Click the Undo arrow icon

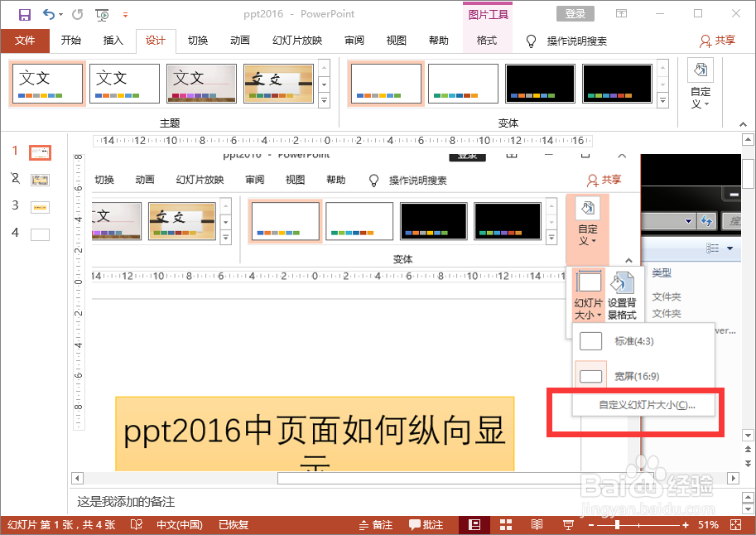click(49, 14)
